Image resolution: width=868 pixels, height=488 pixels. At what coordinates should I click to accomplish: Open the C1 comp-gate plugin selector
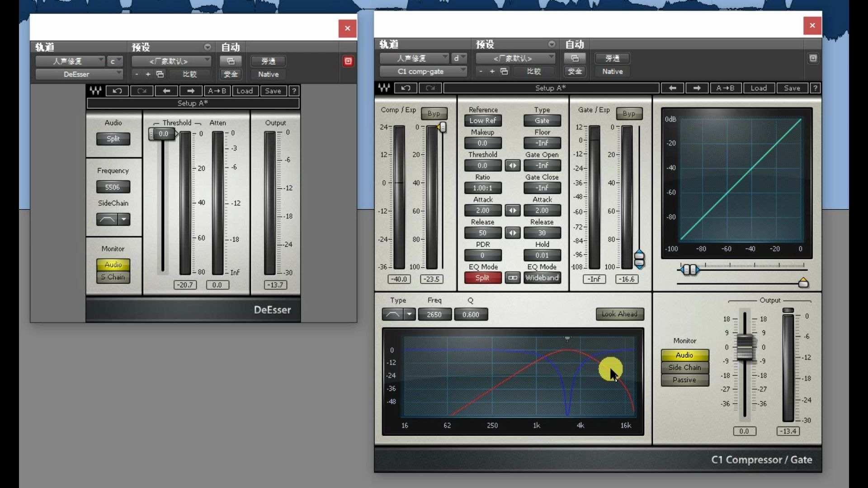[x=423, y=71]
